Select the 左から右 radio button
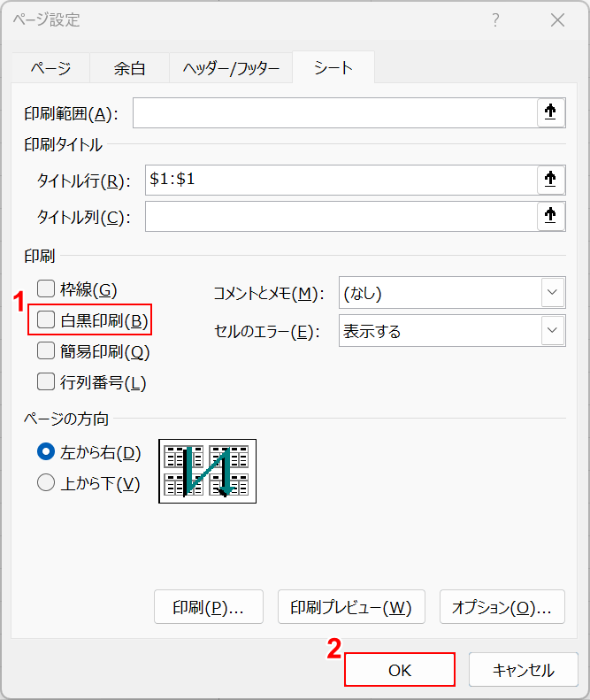Viewport: 590px width, 700px height. tap(46, 452)
